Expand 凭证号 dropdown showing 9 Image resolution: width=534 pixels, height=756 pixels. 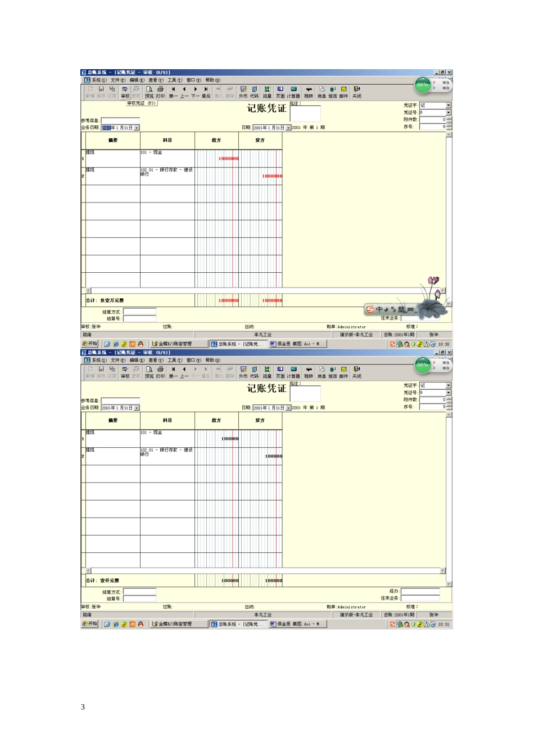click(449, 393)
